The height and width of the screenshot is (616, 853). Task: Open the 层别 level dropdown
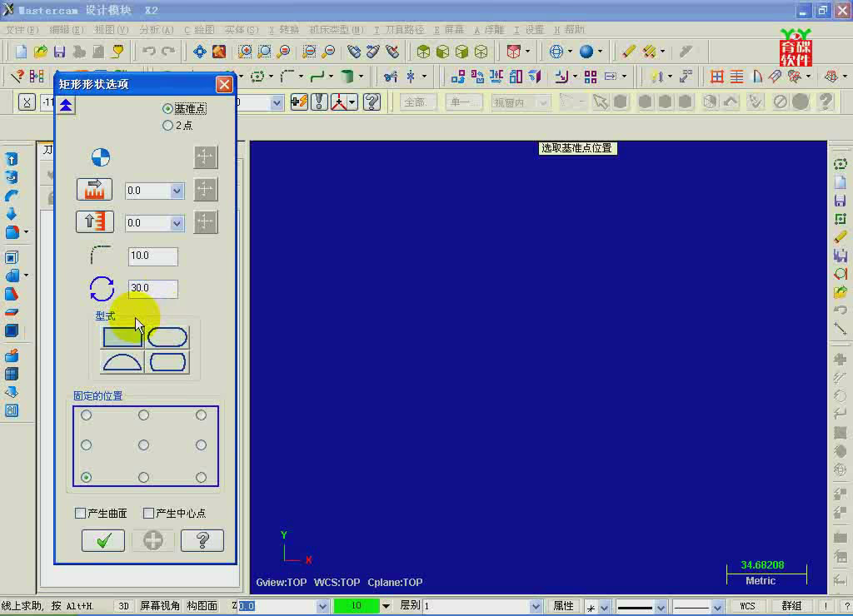(536, 606)
